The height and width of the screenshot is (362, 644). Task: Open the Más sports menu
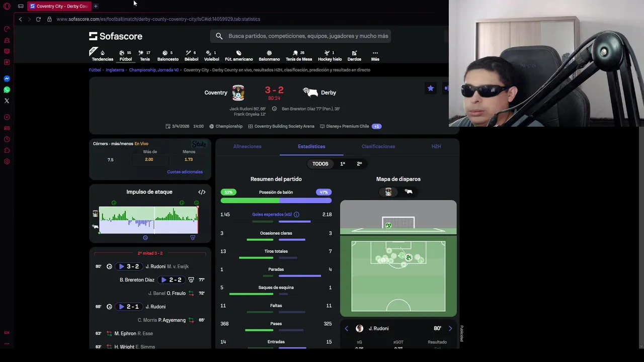point(375,55)
